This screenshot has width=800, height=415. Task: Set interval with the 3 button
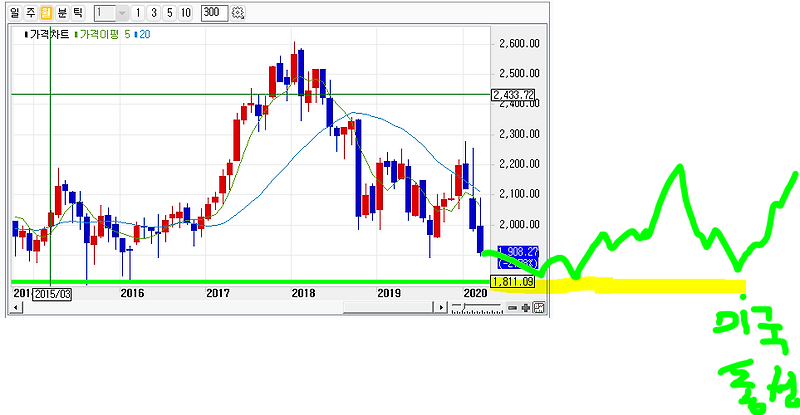[154, 13]
